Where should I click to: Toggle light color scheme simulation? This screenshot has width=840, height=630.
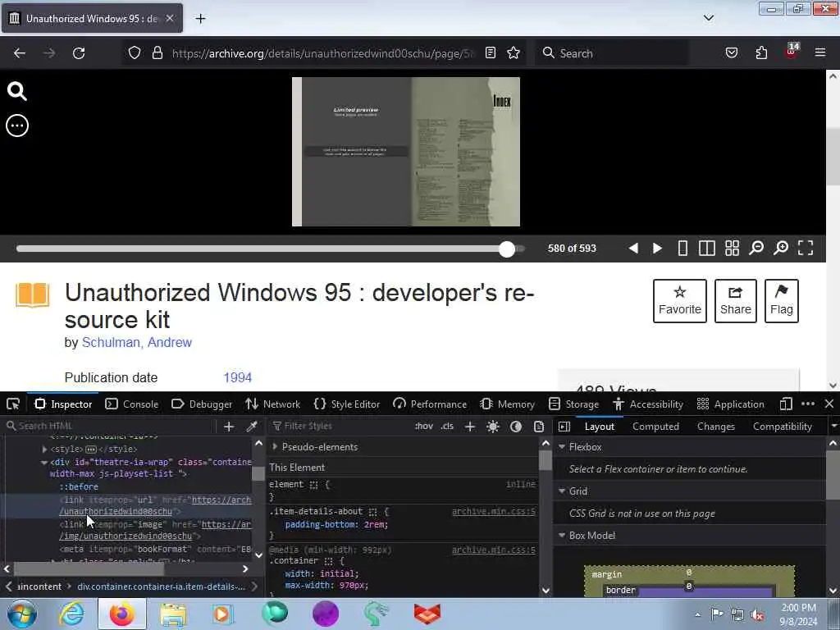tap(493, 427)
